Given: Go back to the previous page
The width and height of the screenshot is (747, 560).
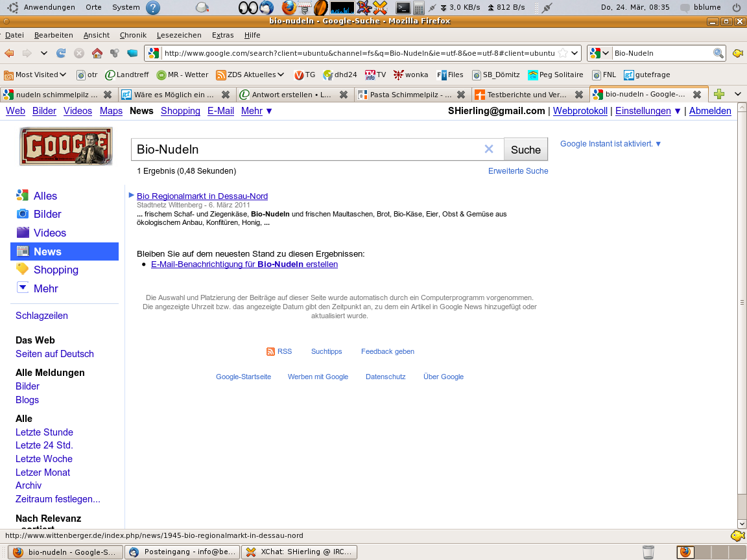Looking at the screenshot, I should pyautogui.click(x=10, y=53).
